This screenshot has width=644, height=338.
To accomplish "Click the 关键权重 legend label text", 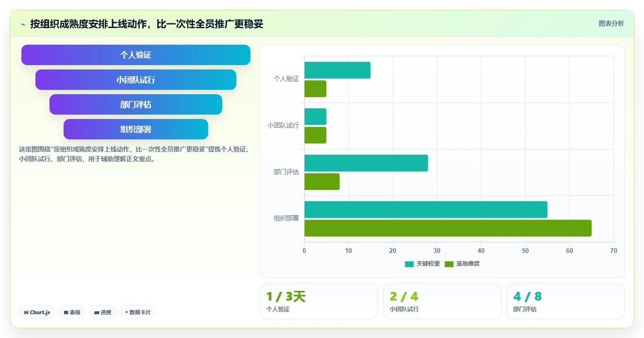I will (x=428, y=264).
